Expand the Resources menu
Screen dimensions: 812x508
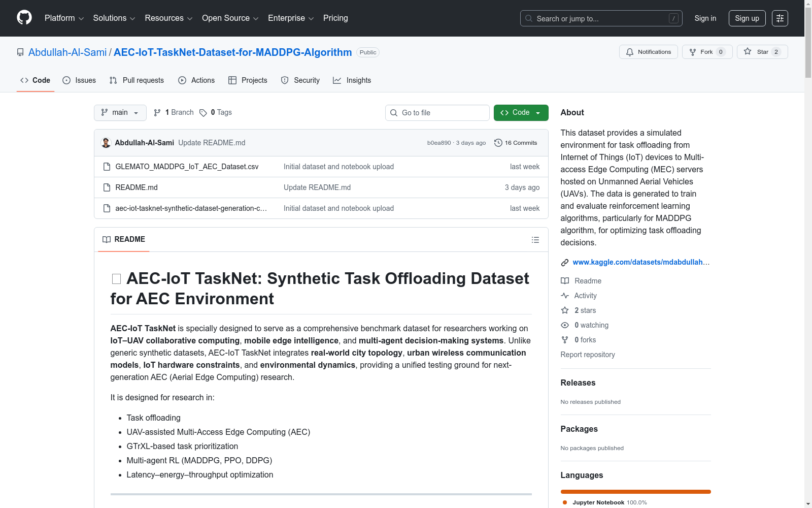point(168,18)
